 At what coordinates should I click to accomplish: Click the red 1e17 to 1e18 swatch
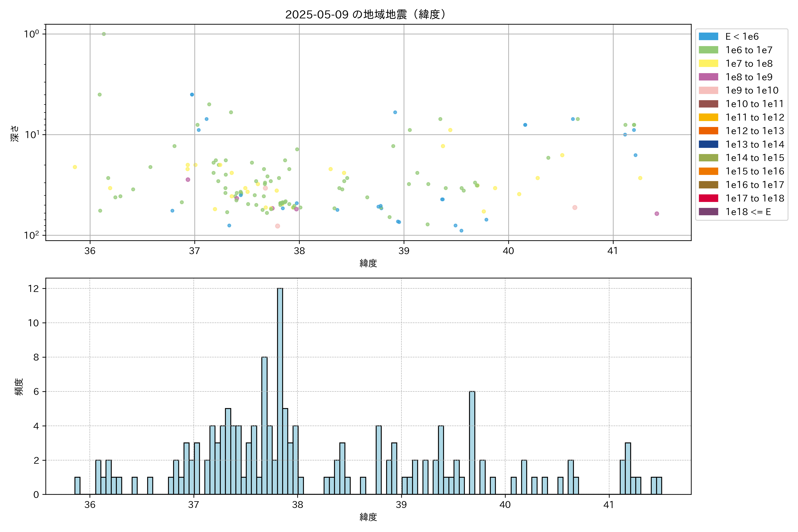(x=708, y=198)
